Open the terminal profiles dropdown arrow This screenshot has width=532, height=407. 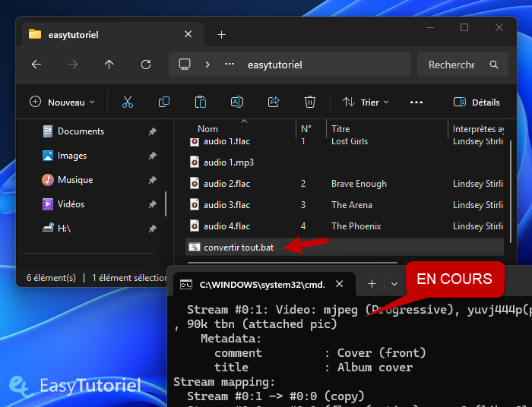(x=394, y=284)
